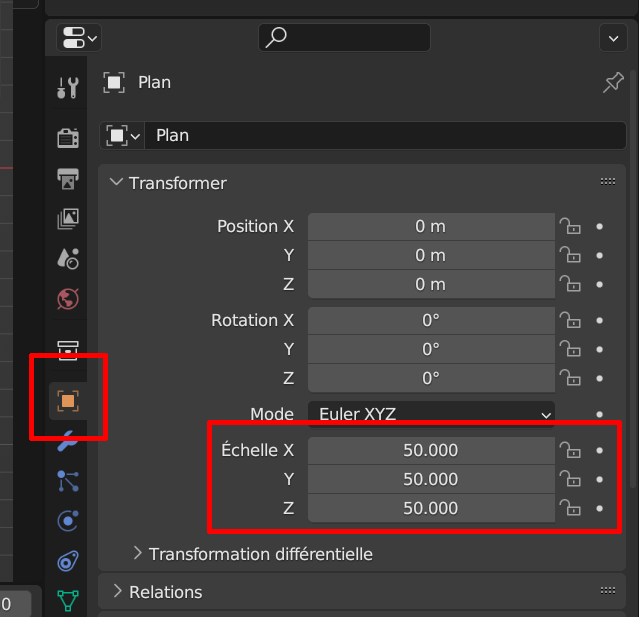Open the Render properties tab
This screenshot has width=639, height=617.
[68, 137]
